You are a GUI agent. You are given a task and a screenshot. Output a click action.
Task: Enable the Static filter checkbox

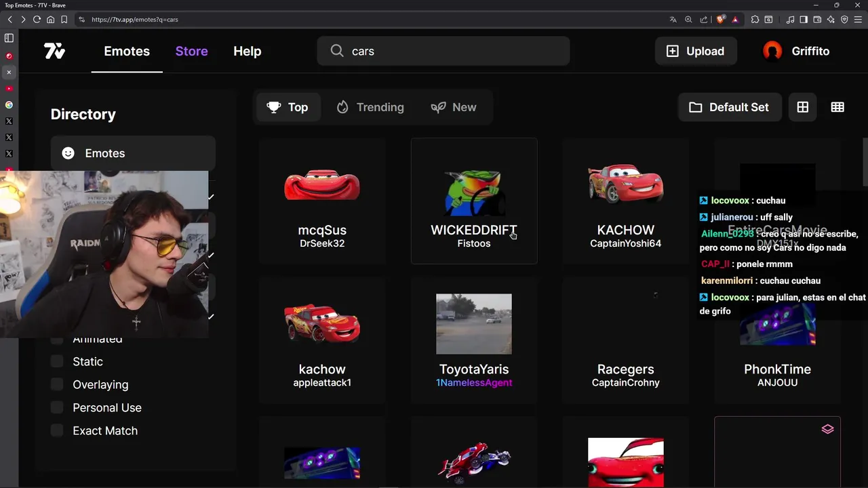point(57,361)
